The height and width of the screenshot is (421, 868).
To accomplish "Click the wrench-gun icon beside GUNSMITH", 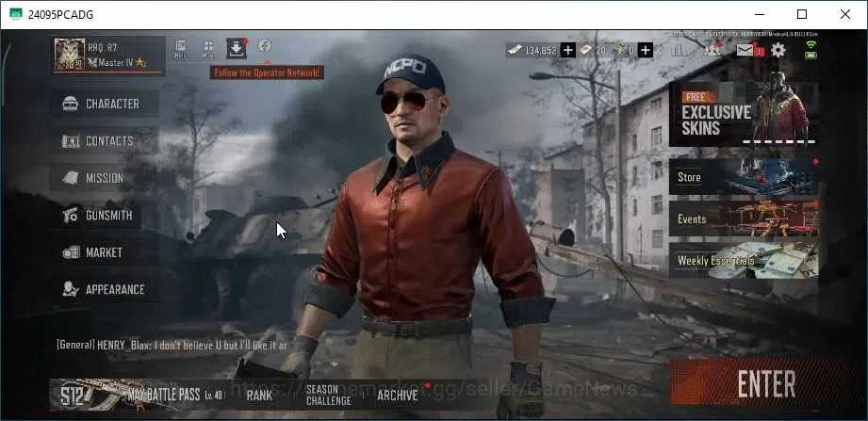I will pos(71,215).
